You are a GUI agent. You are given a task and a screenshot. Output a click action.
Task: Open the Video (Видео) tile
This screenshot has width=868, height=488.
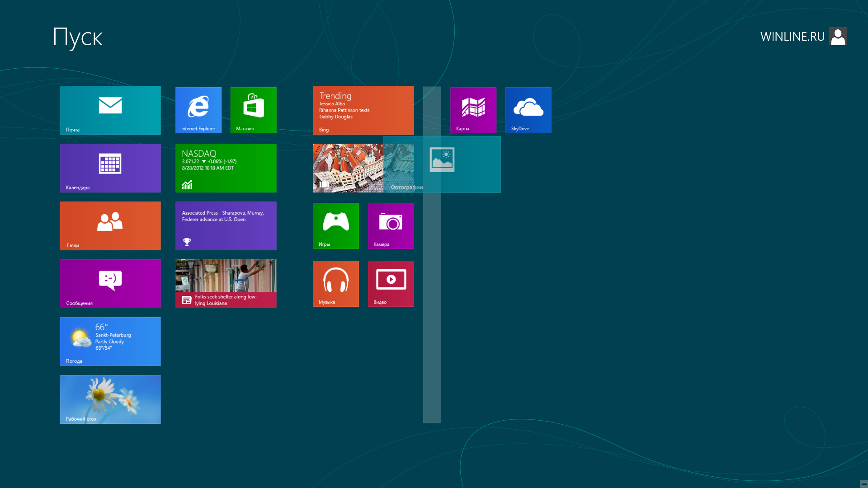(x=391, y=283)
